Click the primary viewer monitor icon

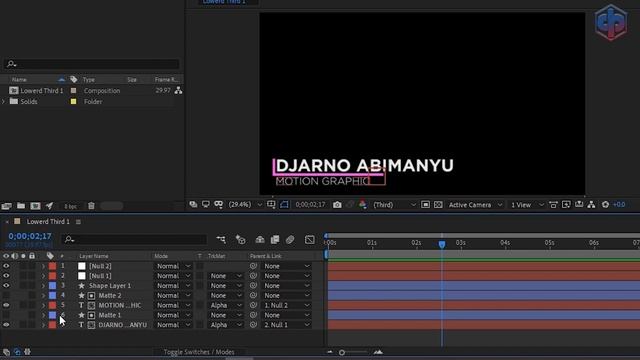tap(206, 204)
